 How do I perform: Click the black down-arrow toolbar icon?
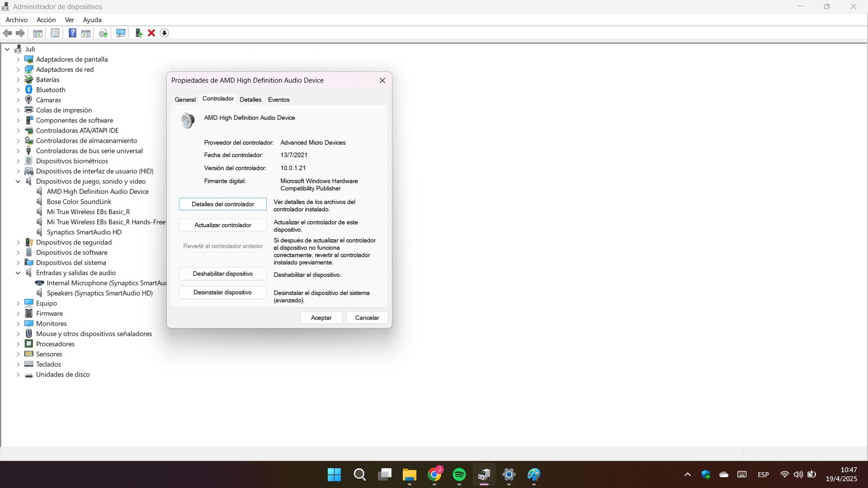pyautogui.click(x=165, y=33)
